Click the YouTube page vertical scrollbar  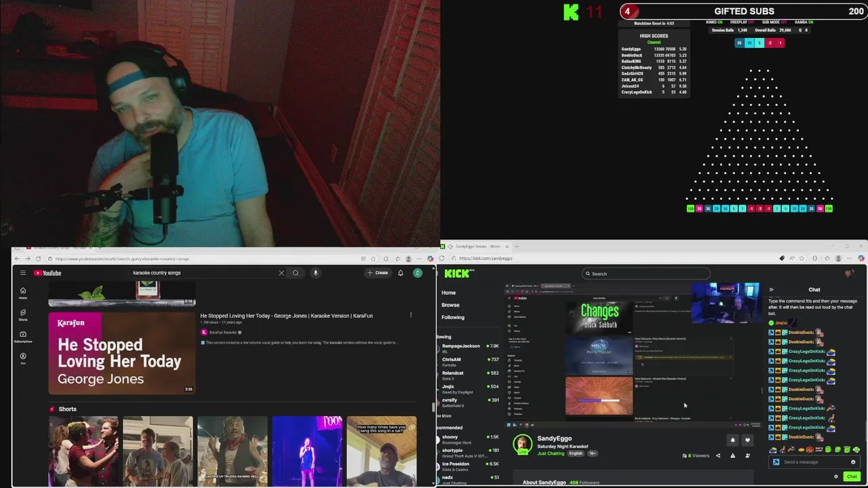[433, 407]
